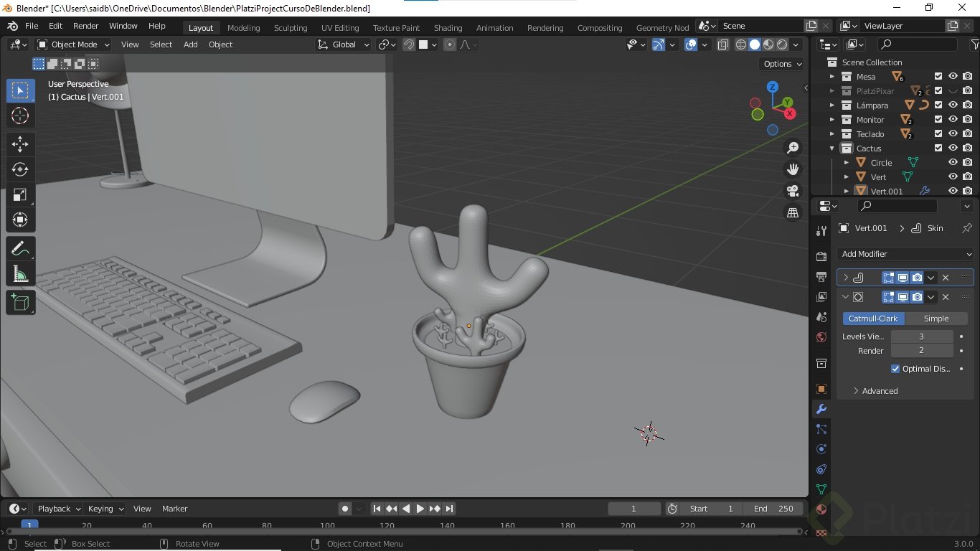Select the Add Cube tool
980x551 pixels.
[x=20, y=303]
